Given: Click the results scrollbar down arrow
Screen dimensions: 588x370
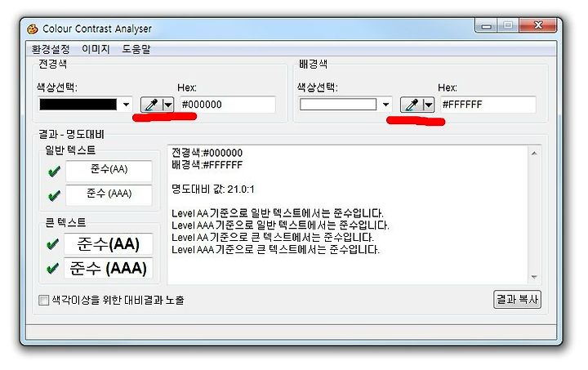Looking at the screenshot, I should click(534, 277).
